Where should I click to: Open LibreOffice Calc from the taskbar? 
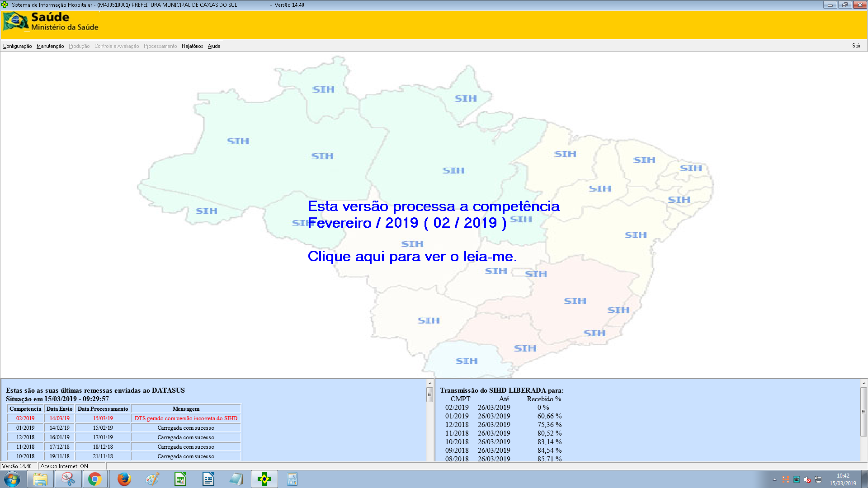coord(180,479)
